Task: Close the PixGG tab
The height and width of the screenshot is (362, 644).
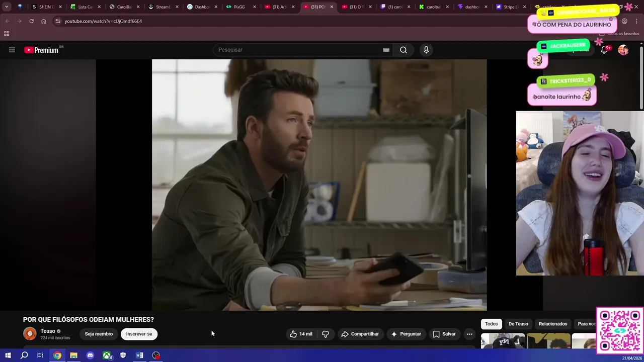Action: point(254,7)
